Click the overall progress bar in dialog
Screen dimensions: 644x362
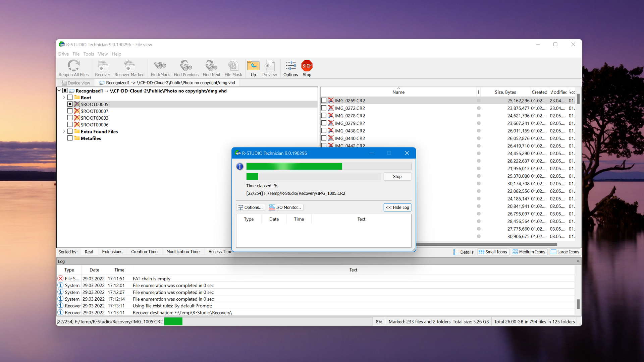(x=329, y=166)
